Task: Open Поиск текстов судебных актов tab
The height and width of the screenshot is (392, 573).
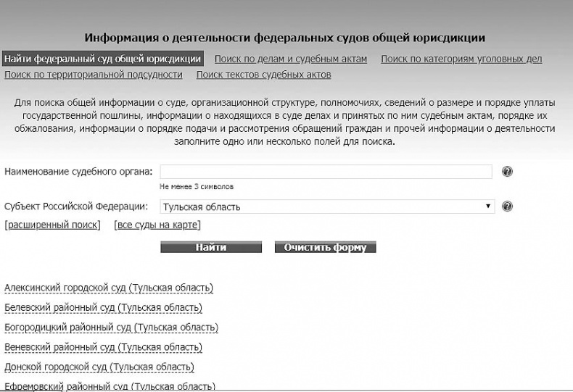Action: [x=263, y=75]
